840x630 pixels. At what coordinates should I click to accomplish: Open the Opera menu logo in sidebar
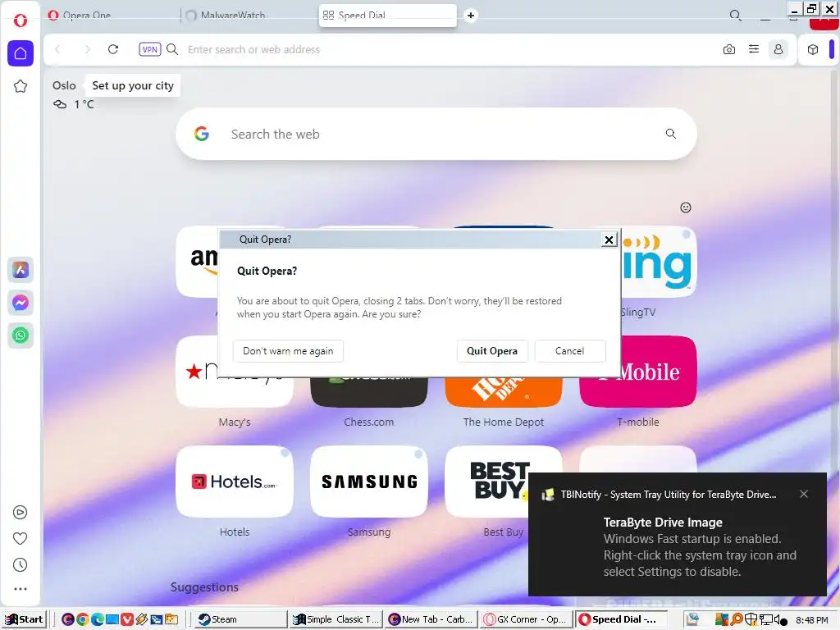21,21
